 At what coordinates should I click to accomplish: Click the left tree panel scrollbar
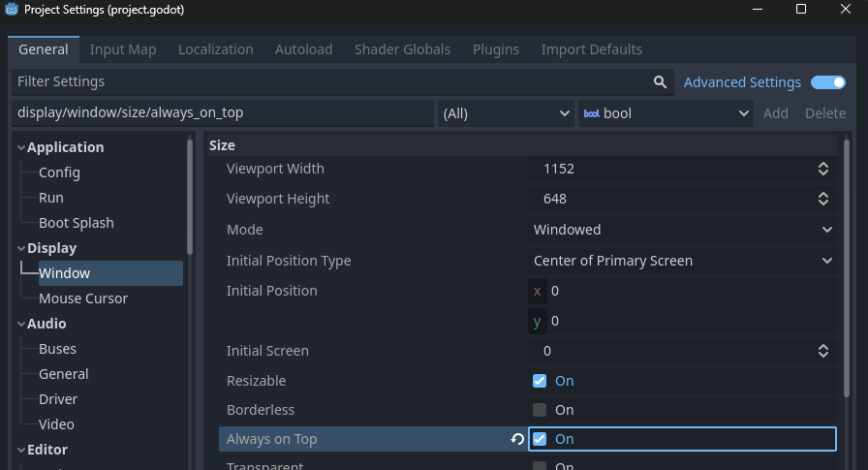[190, 197]
